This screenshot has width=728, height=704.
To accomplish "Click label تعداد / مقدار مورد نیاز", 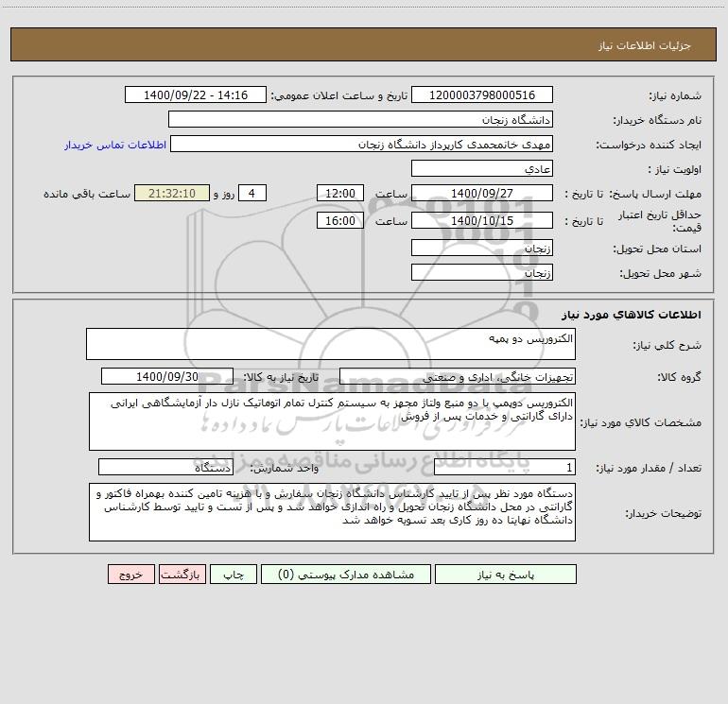I will coord(649,469).
